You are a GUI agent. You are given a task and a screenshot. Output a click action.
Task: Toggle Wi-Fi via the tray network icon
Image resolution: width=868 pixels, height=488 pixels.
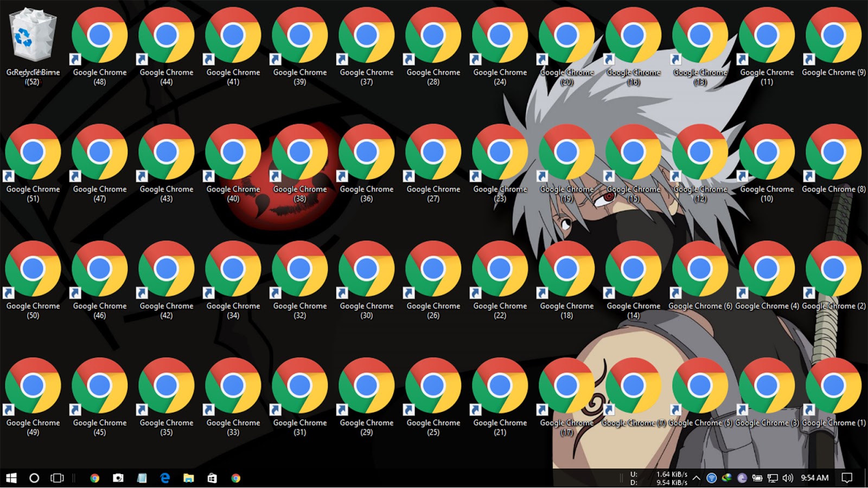(711, 478)
